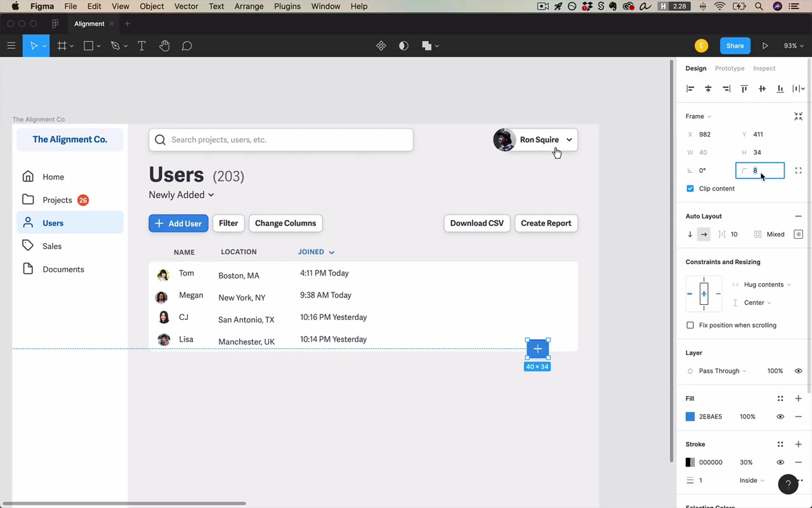812x508 pixels.
Task: Click the Filter button
Action: click(228, 224)
